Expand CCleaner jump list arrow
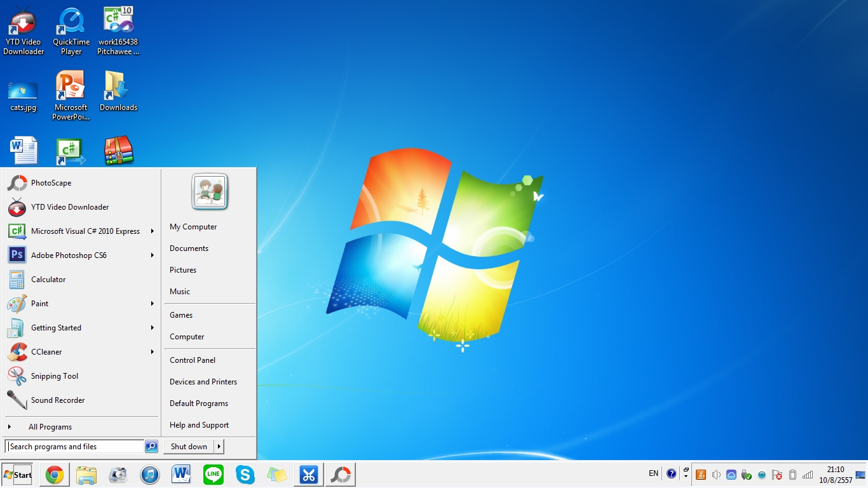The height and width of the screenshot is (488, 868). point(153,352)
